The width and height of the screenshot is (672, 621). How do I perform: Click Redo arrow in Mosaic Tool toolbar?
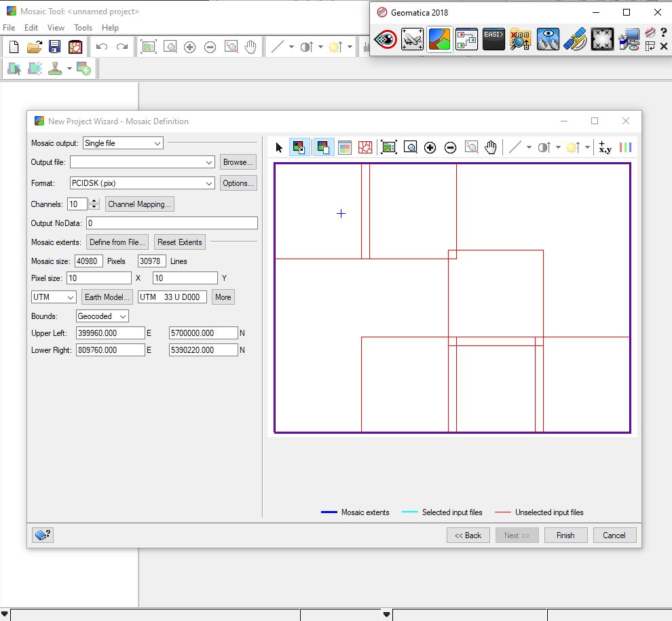122,47
